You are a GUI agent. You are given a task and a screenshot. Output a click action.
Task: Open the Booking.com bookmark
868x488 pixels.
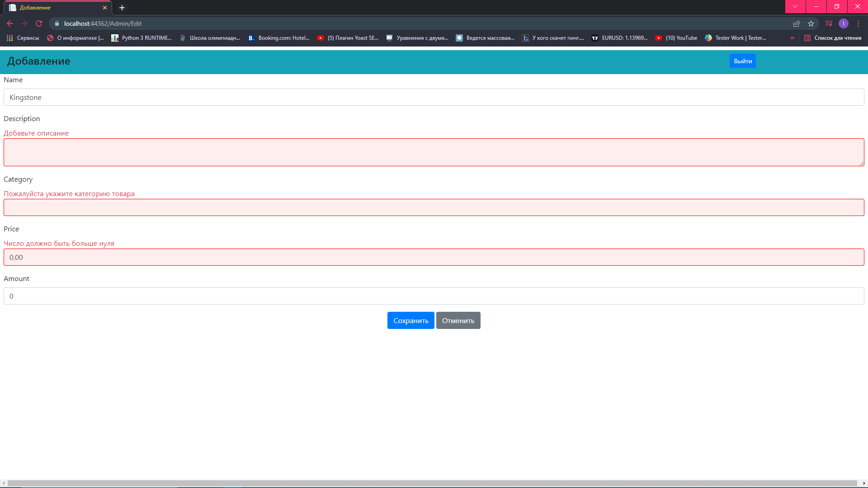point(279,38)
